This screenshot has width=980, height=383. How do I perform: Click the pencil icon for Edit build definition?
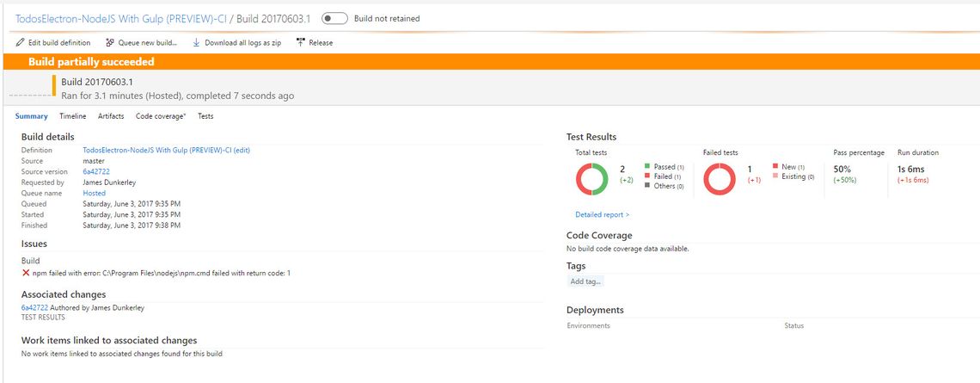point(21,42)
